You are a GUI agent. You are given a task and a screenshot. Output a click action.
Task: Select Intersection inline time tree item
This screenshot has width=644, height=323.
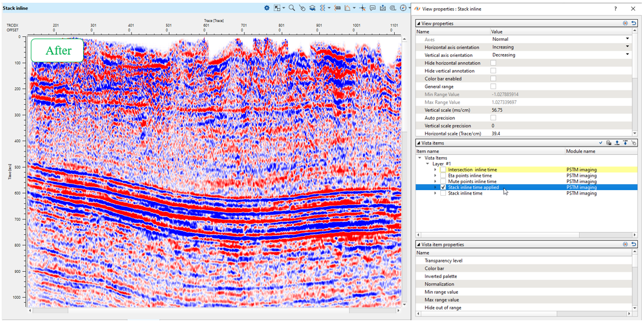(473, 170)
